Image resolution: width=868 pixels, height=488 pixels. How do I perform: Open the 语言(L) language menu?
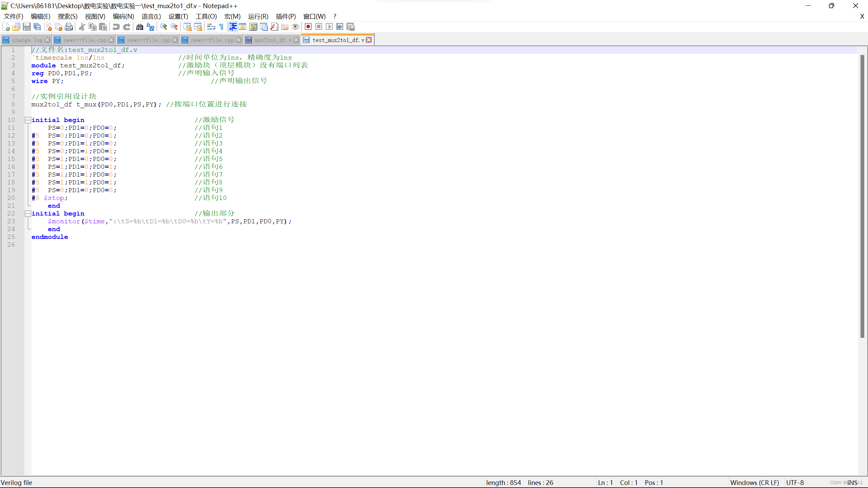pos(151,16)
